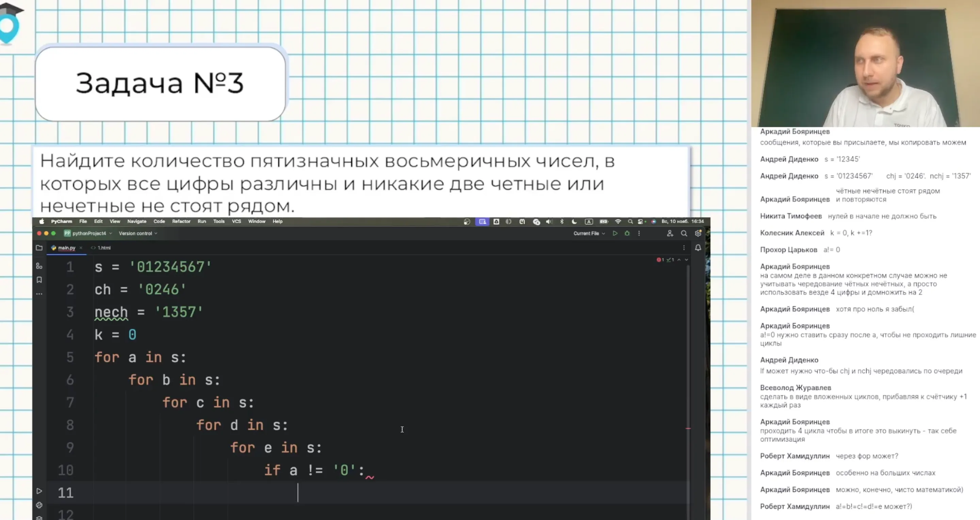Open notifications bell icon
The image size is (980, 520).
pos(698,248)
